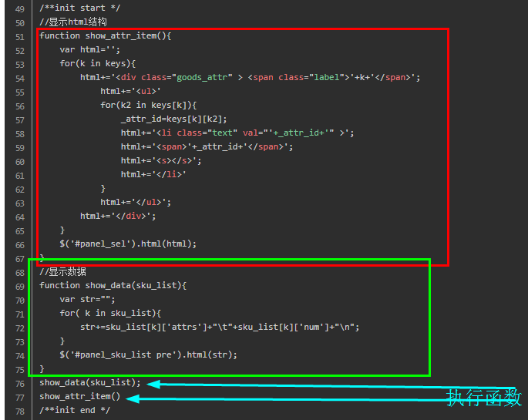Image resolution: width=528 pixels, height=420 pixels.
Task: Click the /**init start */ comment
Action: (80, 8)
